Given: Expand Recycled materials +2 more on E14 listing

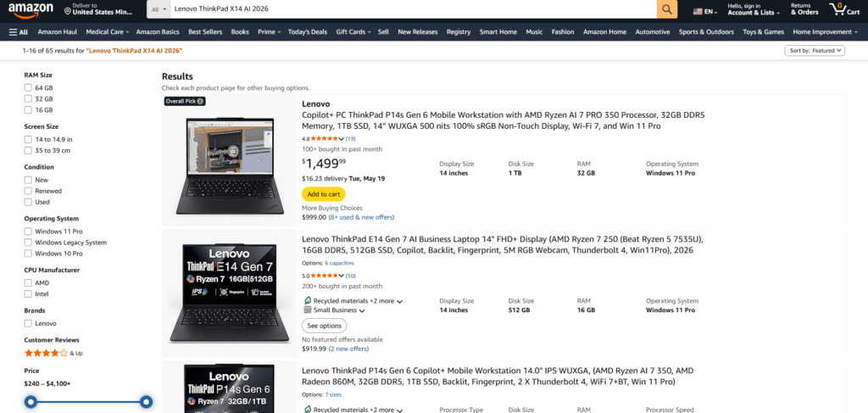Looking at the screenshot, I should coord(400,301).
